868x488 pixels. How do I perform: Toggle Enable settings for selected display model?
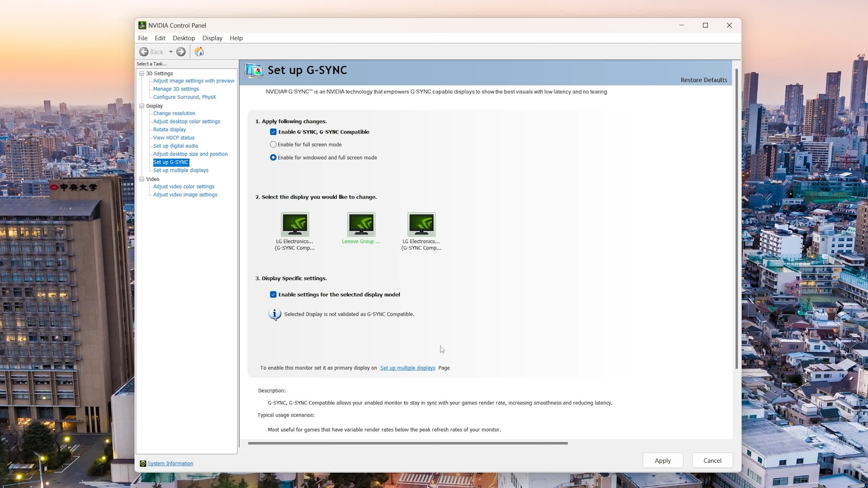(273, 294)
